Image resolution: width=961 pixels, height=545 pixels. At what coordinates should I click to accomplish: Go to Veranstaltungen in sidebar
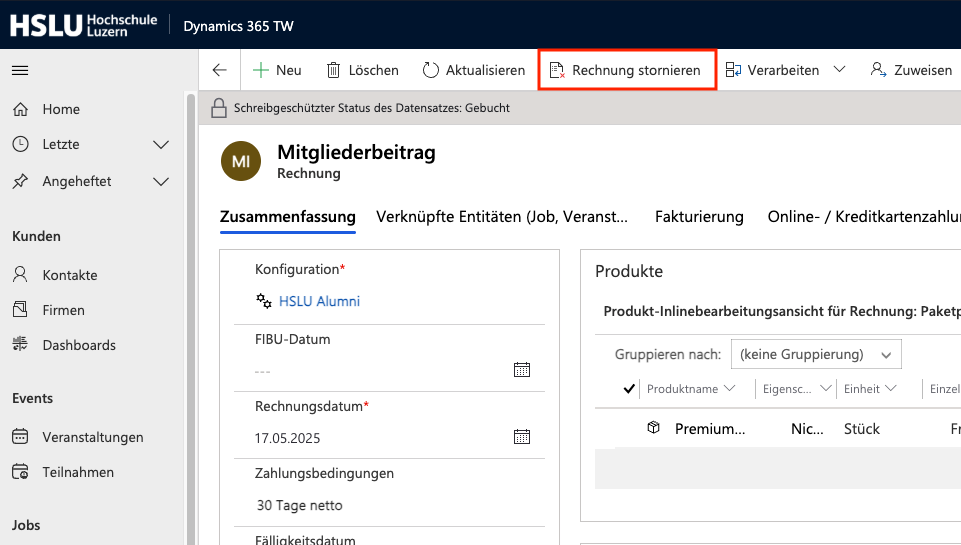[x=92, y=437]
